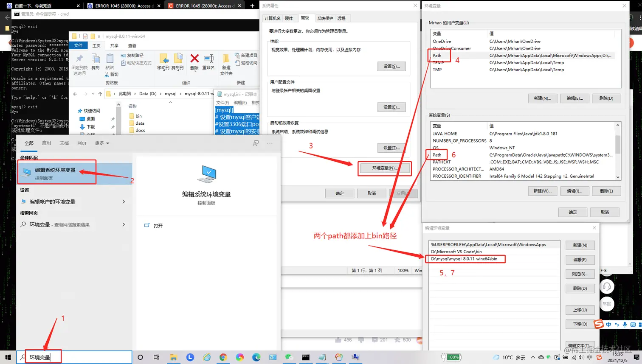Click 确定 in the 环境变量 window

573,212
